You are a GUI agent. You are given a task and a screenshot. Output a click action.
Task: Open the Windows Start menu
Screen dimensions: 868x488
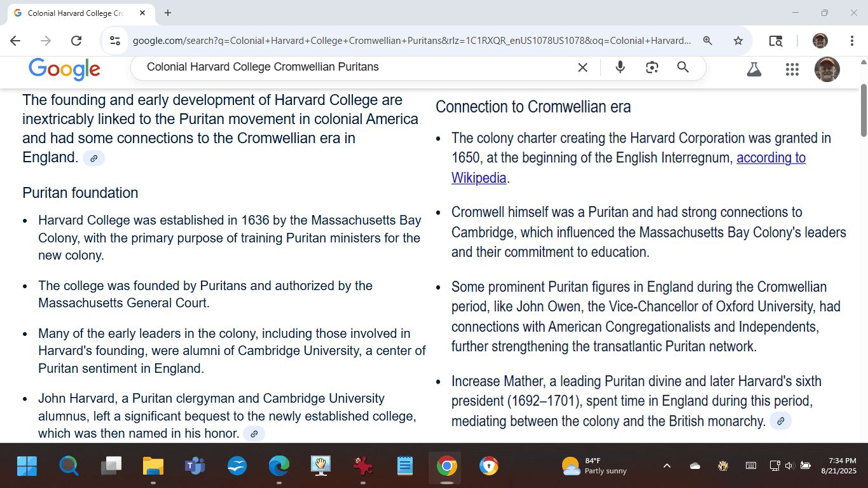(27, 466)
